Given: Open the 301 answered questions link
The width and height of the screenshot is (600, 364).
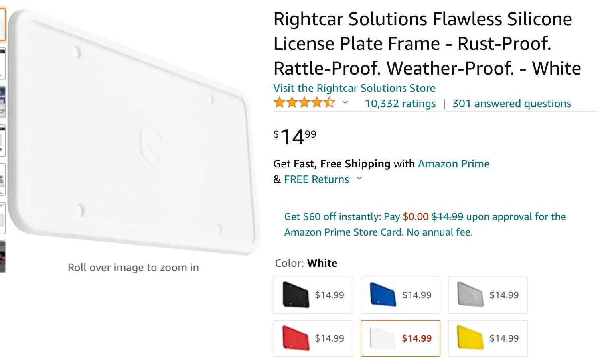Looking at the screenshot, I should (x=512, y=104).
